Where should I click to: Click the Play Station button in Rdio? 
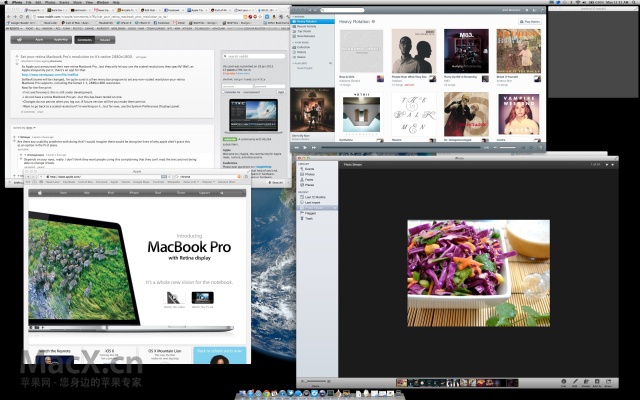[x=529, y=22]
